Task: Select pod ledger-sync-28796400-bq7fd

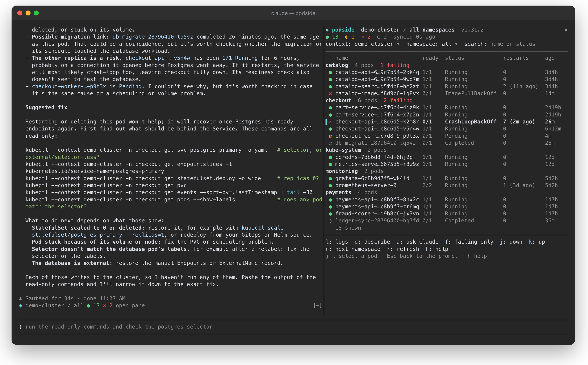Action: [x=446, y=221]
